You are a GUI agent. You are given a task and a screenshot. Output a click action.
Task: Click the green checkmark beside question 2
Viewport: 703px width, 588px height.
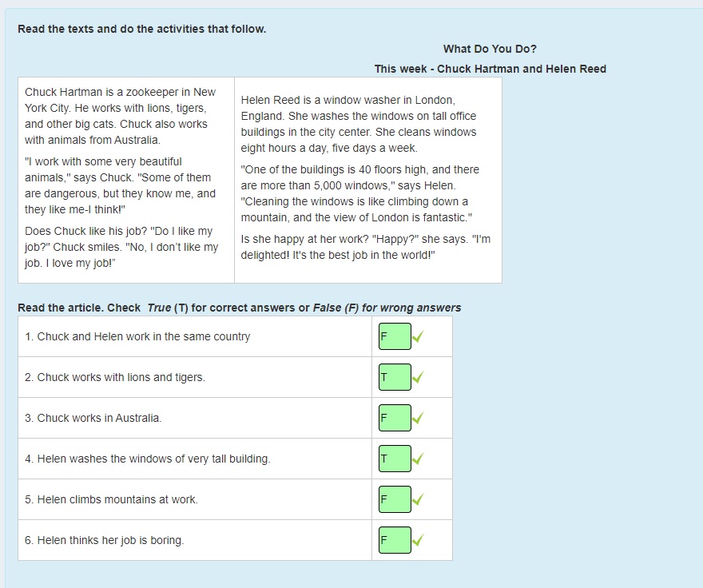418,377
